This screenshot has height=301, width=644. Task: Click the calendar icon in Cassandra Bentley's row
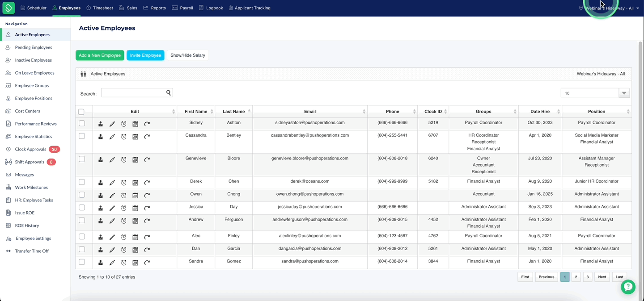[x=135, y=137]
